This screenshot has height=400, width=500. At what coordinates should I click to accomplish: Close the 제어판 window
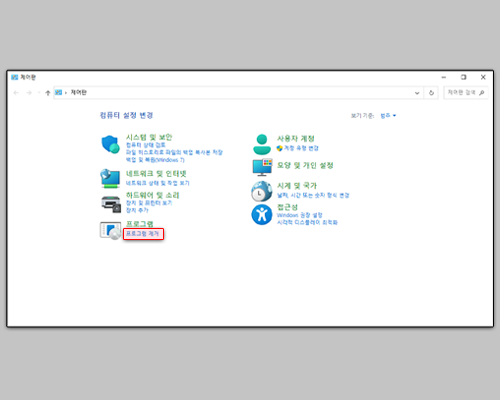(x=483, y=77)
